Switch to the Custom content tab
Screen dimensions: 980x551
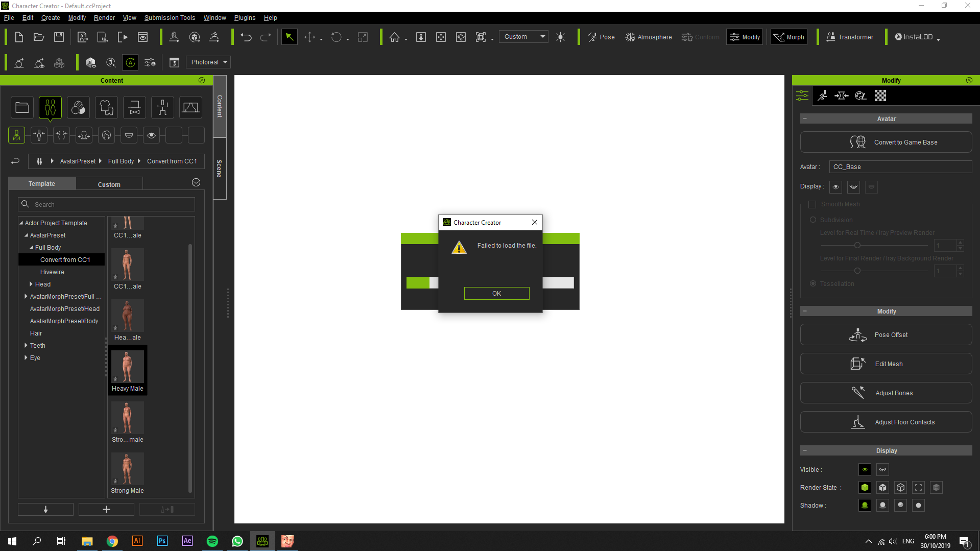109,184
